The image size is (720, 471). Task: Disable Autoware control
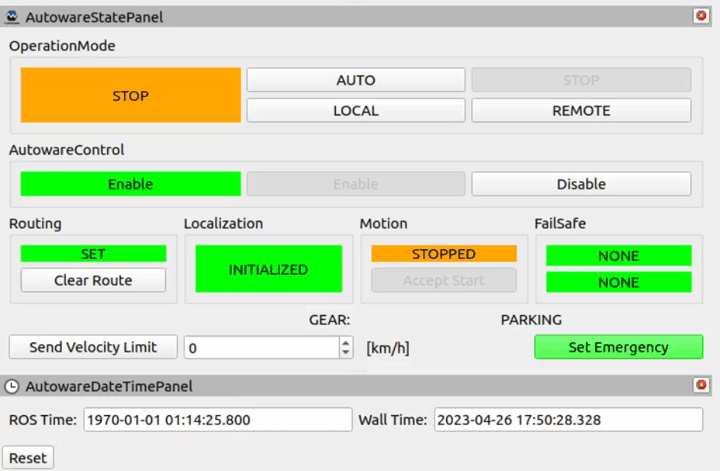pos(581,184)
